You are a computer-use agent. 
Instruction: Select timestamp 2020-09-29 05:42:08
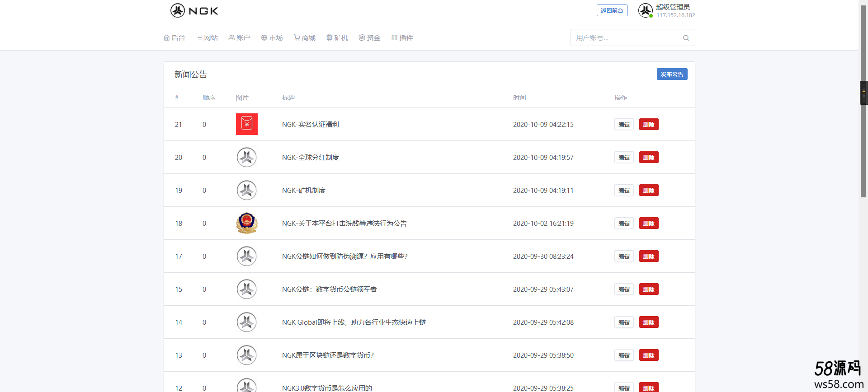pos(543,322)
